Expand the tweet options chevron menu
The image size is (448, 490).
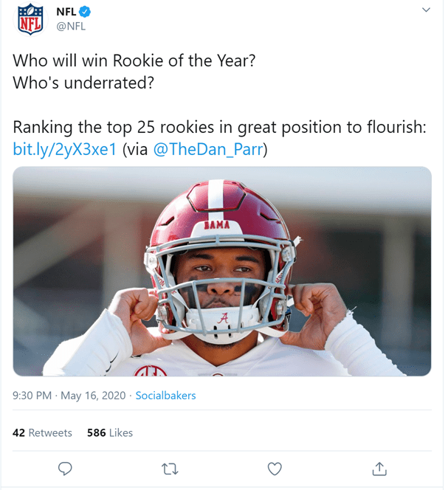point(426,10)
